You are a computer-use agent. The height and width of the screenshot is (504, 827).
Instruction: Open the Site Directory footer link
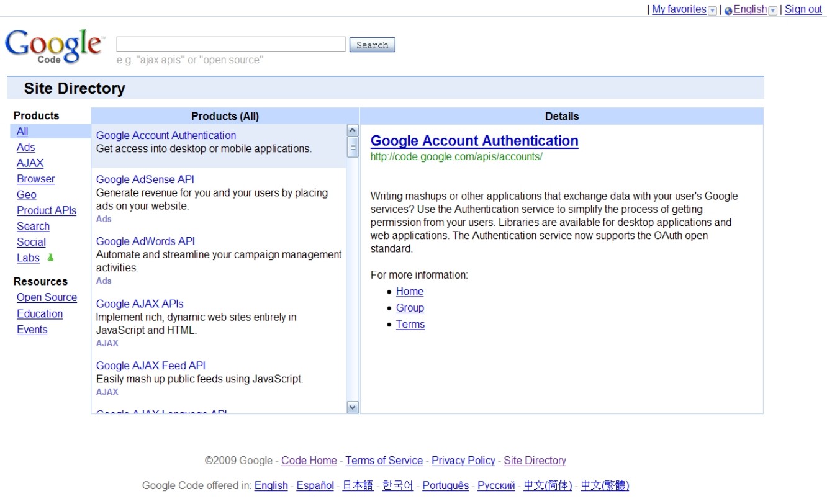tap(535, 461)
